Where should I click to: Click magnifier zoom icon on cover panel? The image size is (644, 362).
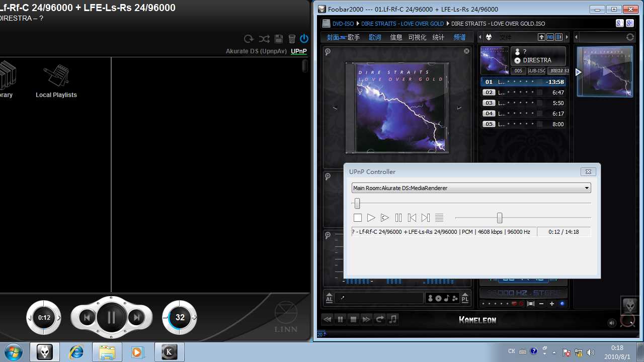tap(328, 51)
